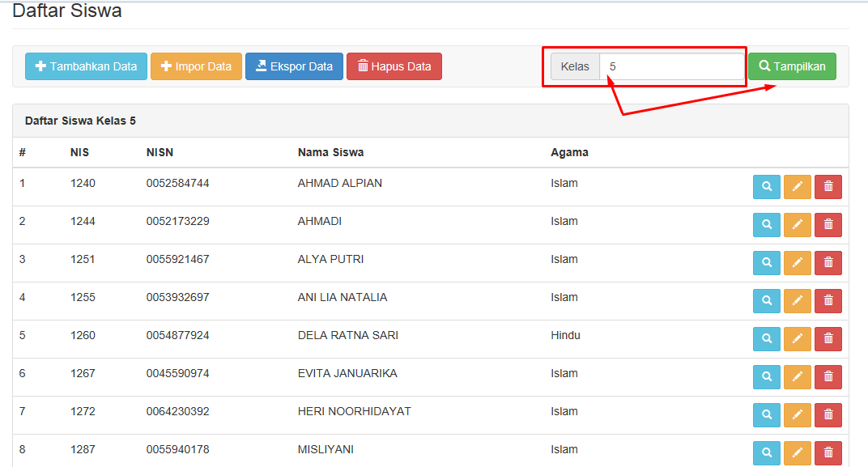The image size is (868, 467).
Task: Click NIS value 1260
Action: (x=83, y=335)
